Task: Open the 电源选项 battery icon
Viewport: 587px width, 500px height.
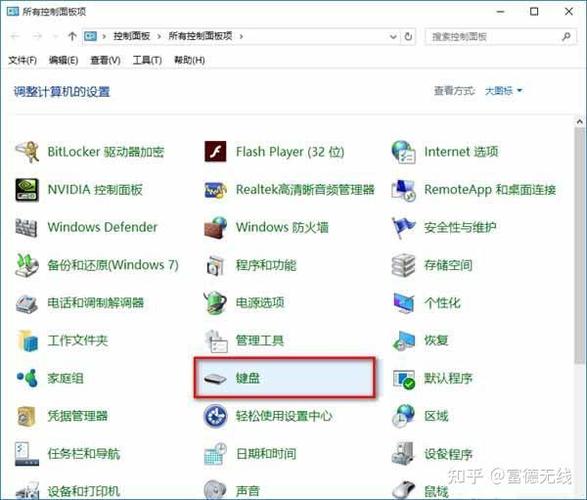Action: (x=215, y=303)
